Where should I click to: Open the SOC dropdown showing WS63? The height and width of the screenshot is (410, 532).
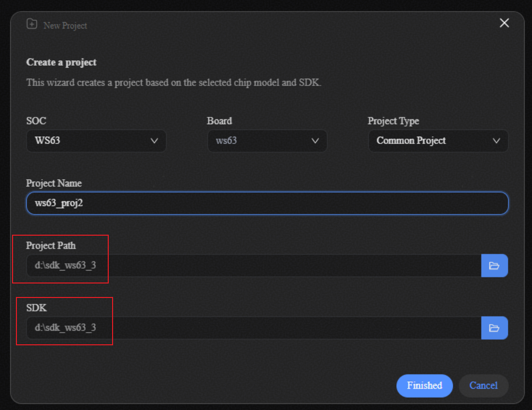[x=96, y=141]
